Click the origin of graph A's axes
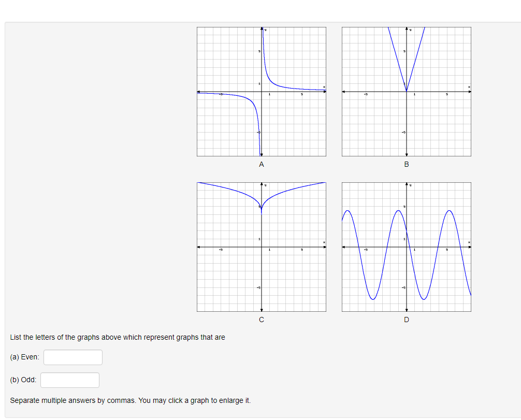Screen dimensions: 521x420 262,92
